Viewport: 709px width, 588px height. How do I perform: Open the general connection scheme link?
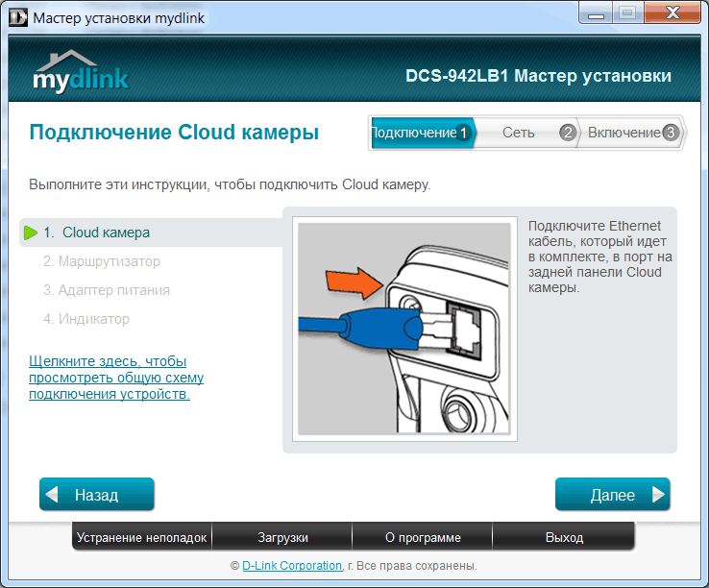click(x=116, y=378)
